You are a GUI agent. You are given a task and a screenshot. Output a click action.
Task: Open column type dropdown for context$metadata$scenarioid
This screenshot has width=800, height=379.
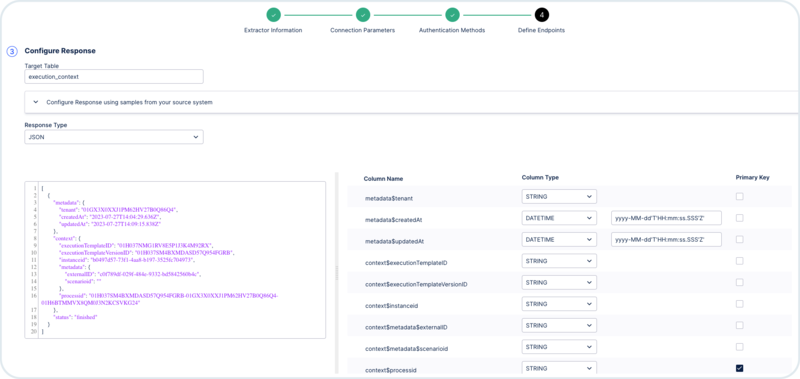pos(559,347)
